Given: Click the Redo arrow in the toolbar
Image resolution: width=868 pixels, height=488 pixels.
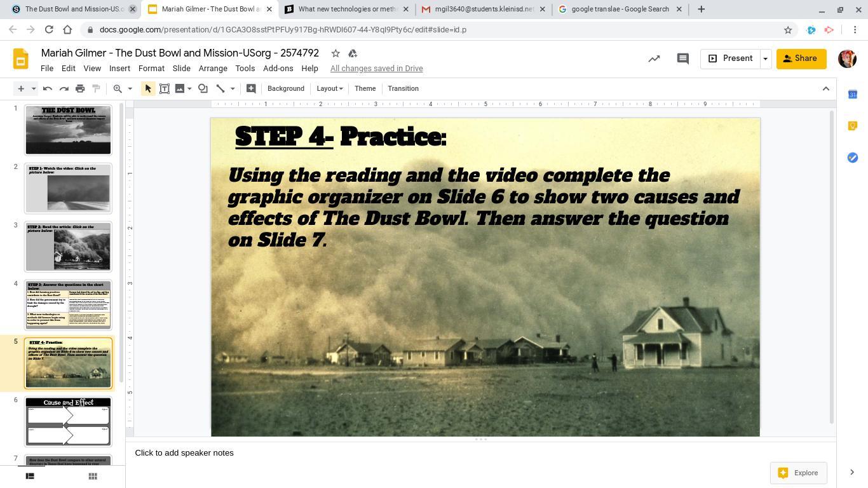Looking at the screenshot, I should pos(64,88).
